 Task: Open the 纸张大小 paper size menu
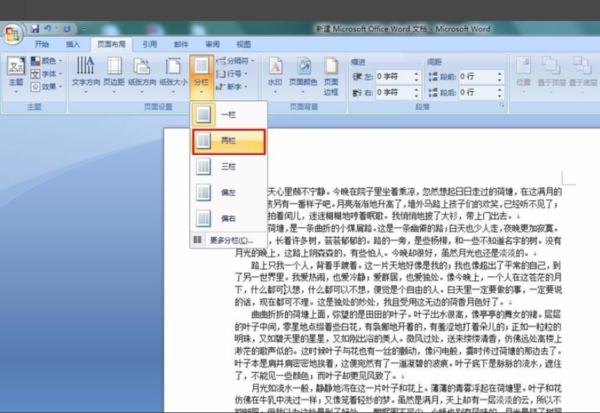coord(173,75)
